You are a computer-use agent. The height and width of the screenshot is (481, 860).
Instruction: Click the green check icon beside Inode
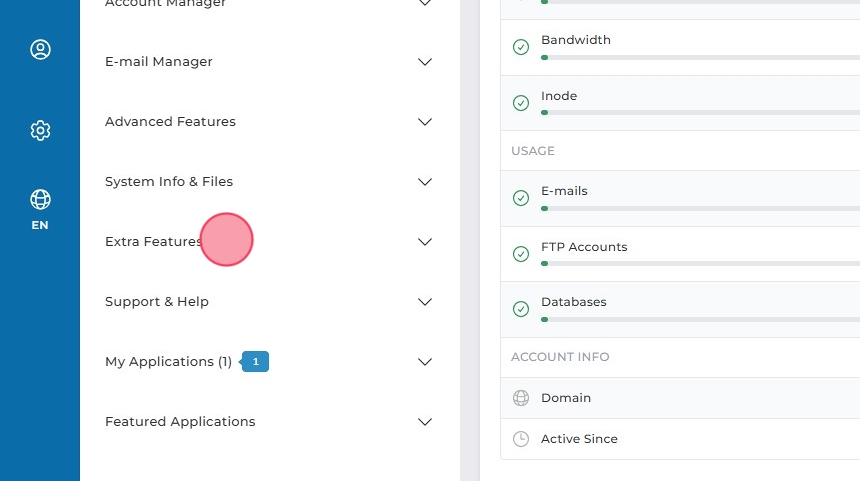pos(521,103)
